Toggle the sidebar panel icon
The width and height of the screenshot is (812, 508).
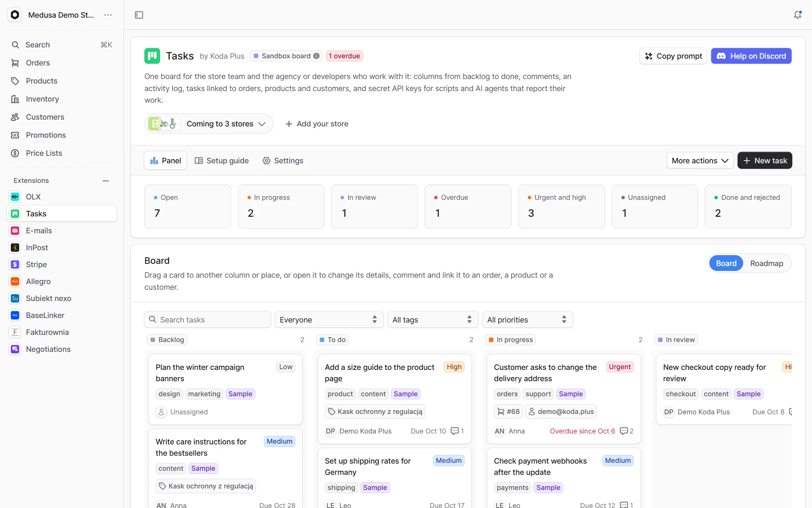139,15
